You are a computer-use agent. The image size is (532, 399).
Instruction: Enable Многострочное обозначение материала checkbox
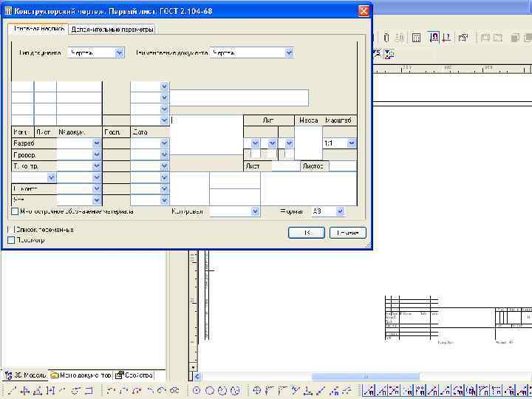[x=15, y=211]
